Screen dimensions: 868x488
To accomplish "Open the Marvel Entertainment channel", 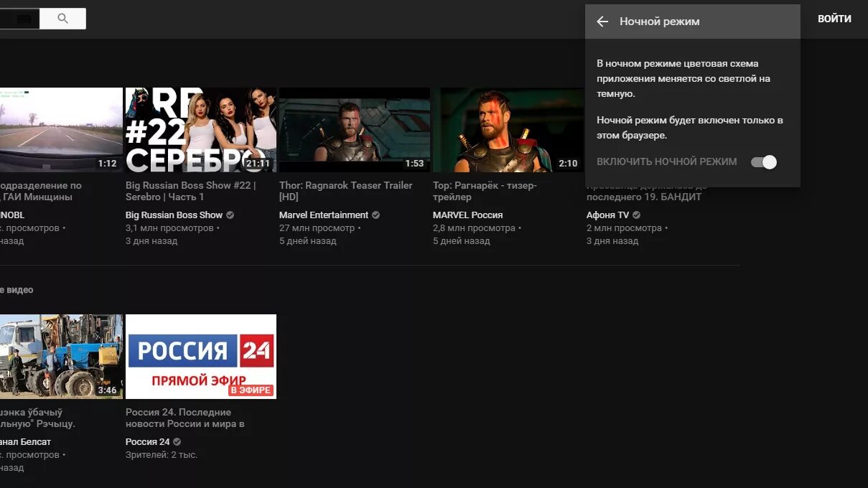I will point(324,215).
